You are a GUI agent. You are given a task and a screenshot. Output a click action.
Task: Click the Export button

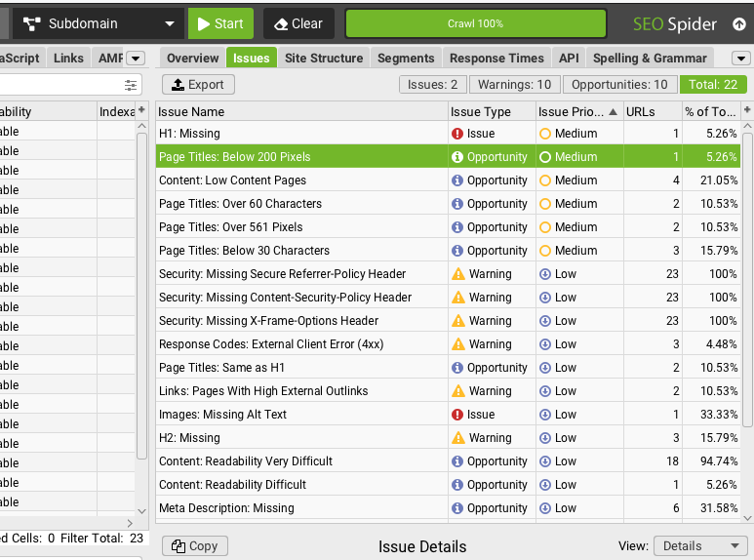coord(198,85)
